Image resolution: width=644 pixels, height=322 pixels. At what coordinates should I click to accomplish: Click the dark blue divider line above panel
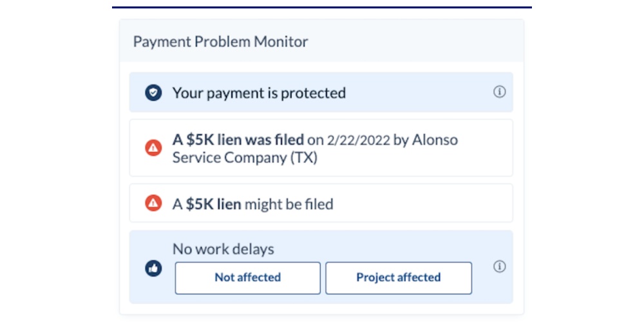click(322, 7)
